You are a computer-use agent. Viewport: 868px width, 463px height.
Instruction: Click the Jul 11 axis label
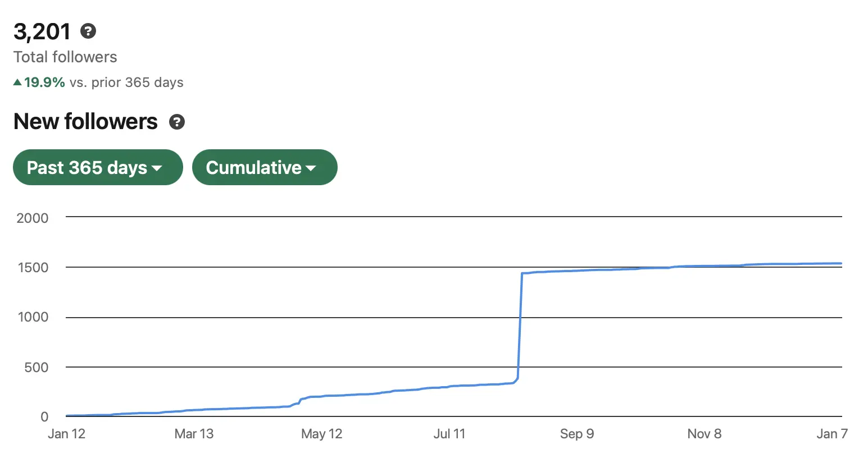coord(449,433)
